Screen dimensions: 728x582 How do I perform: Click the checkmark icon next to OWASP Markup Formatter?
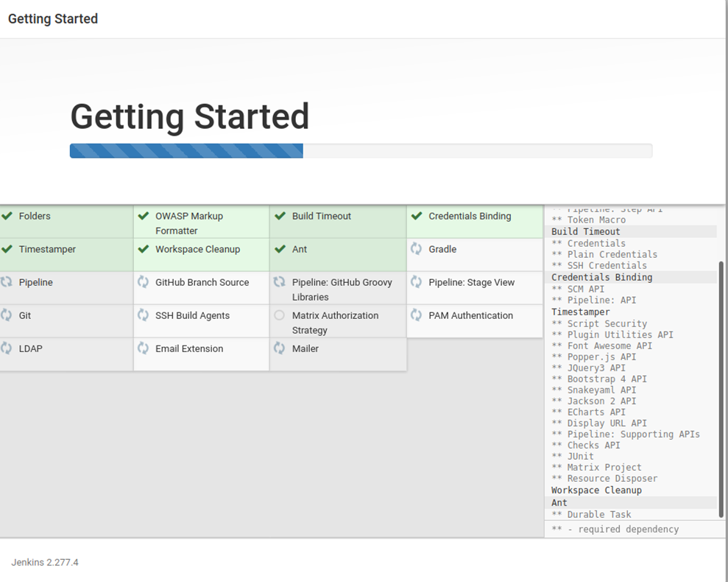click(144, 216)
